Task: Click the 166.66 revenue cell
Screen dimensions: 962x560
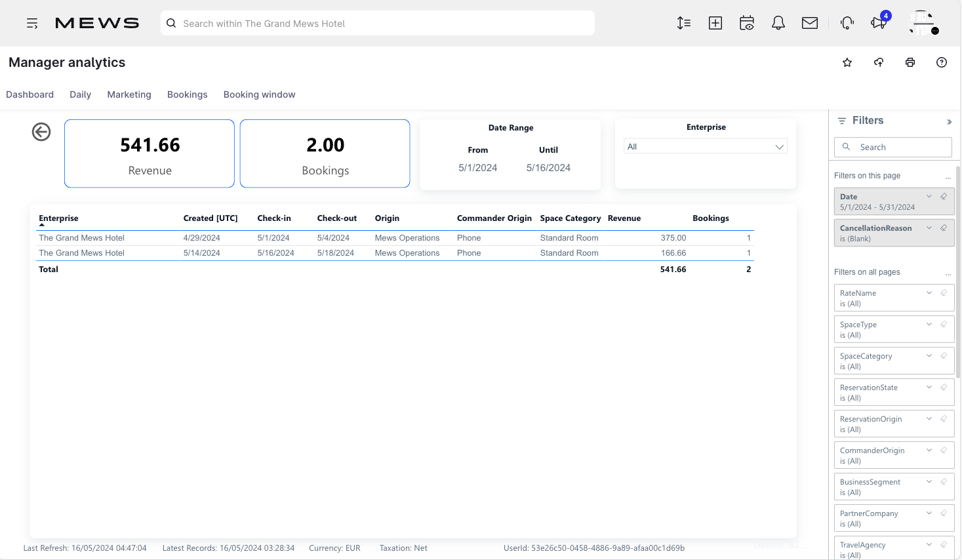Action: pos(673,253)
